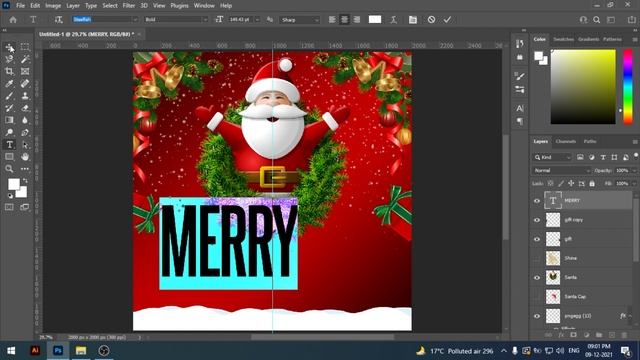Image resolution: width=640 pixels, height=360 pixels.
Task: Switch to the Swatches tab
Action: [563, 39]
